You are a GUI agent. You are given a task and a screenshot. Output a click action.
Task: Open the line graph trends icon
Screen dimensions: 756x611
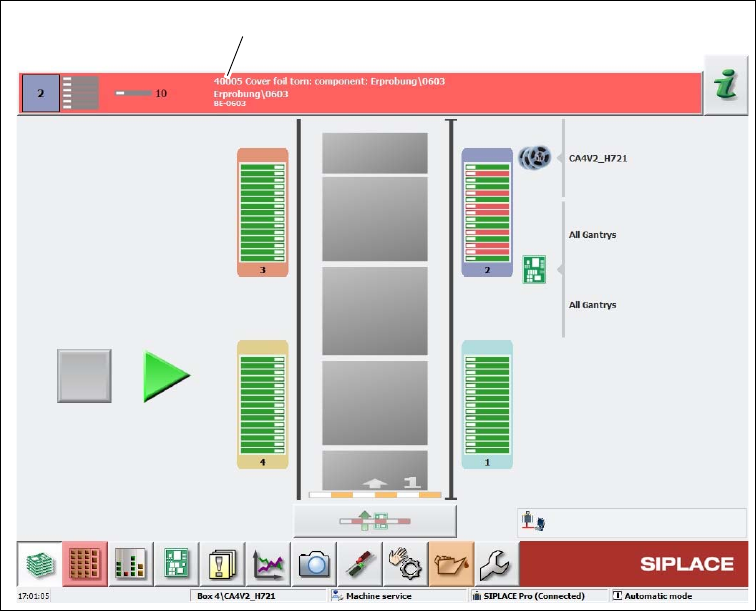coord(268,564)
